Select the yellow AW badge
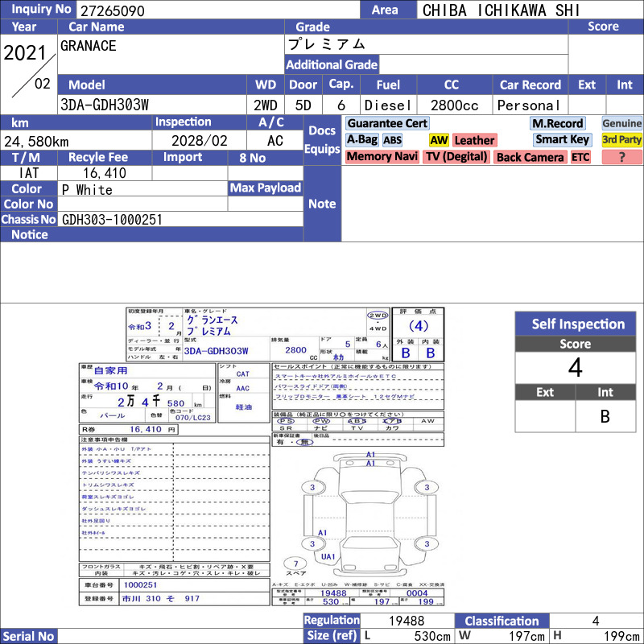Image resolution: width=644 pixels, height=644 pixels. (439, 140)
